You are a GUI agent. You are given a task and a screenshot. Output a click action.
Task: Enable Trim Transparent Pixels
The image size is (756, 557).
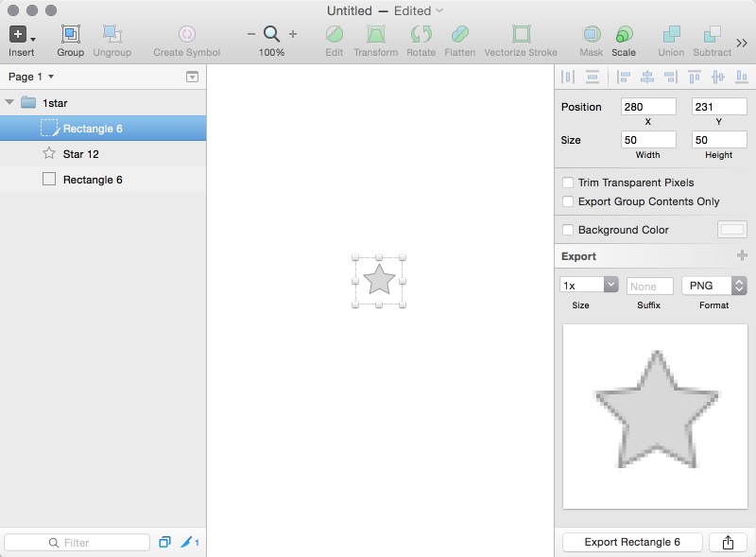567,183
